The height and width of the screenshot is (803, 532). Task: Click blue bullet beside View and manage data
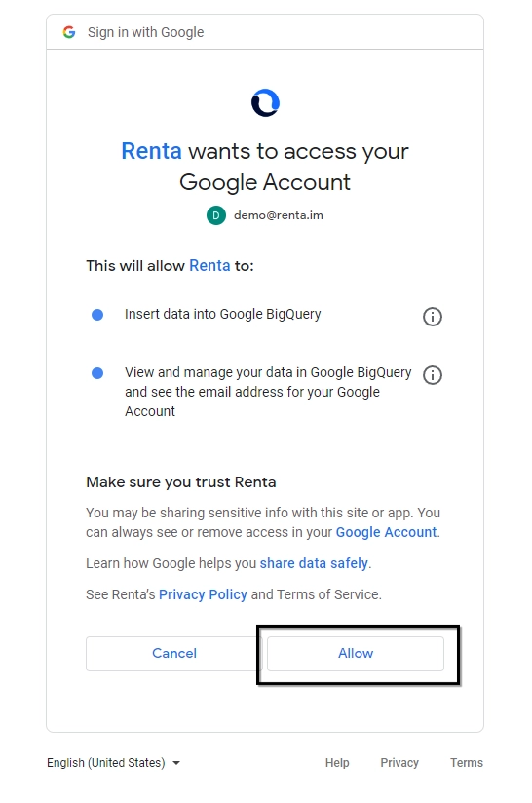[x=97, y=373]
